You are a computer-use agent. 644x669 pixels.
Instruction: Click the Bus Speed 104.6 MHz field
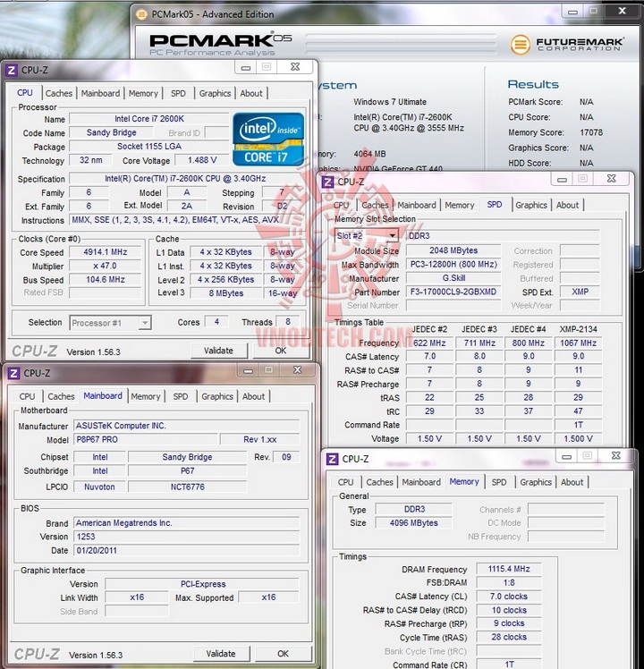tap(105, 280)
